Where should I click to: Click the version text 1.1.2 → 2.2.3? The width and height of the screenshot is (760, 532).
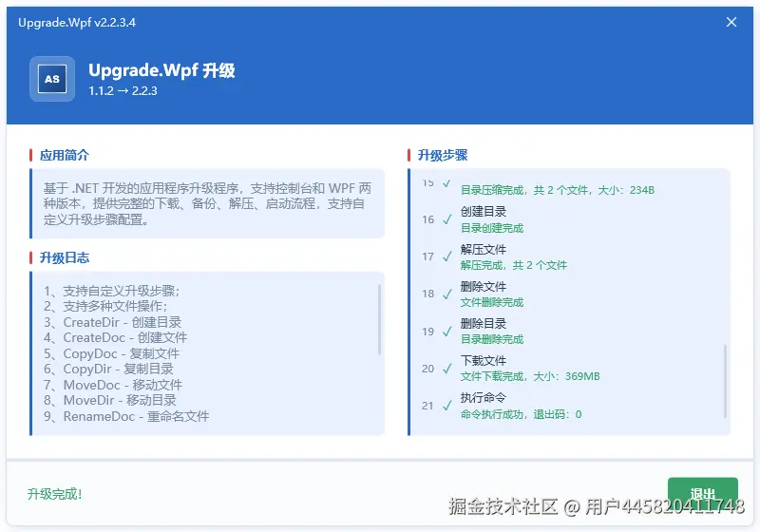(x=123, y=91)
